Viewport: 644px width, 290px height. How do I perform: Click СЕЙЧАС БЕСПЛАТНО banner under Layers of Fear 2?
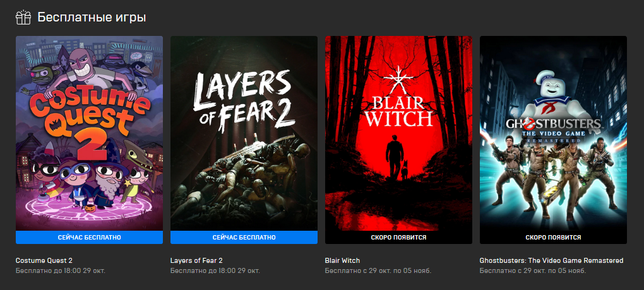point(244,238)
